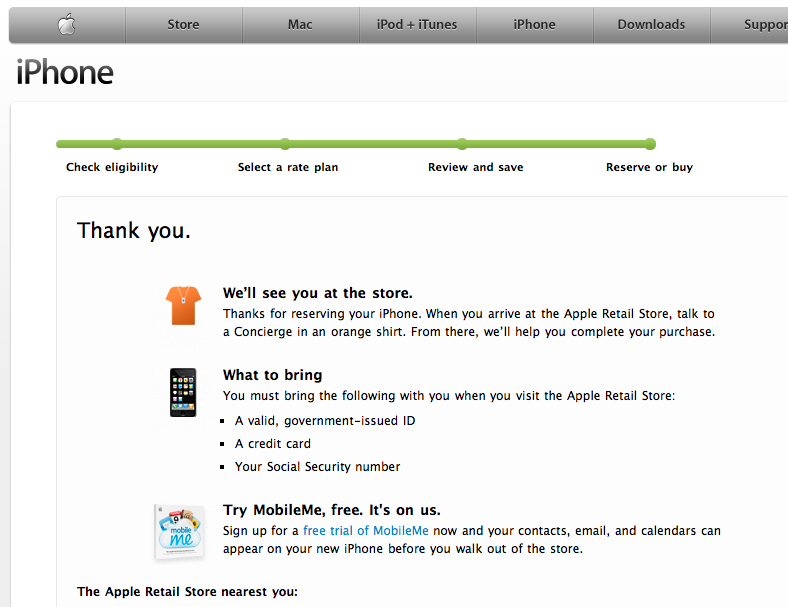The height and width of the screenshot is (607, 788).
Task: Click the 'Check eligibility' step label
Action: pyautogui.click(x=112, y=167)
